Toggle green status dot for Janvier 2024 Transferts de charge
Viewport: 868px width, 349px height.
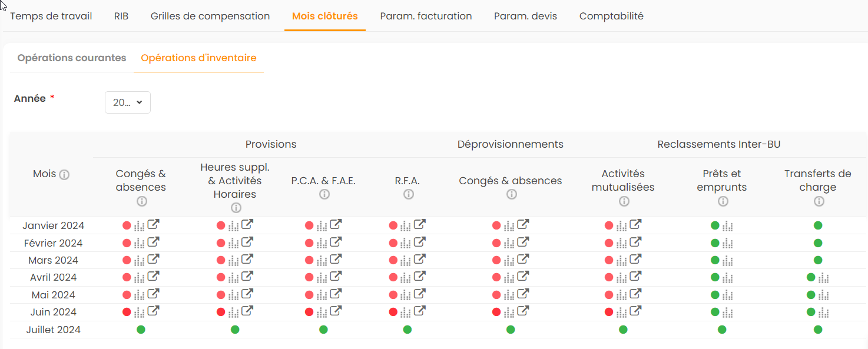(818, 225)
